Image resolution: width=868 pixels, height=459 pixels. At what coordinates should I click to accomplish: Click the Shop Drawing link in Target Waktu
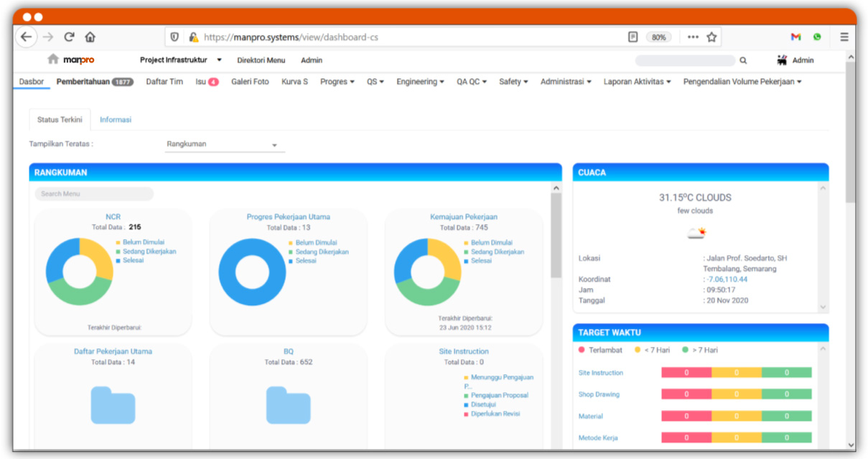(599, 394)
